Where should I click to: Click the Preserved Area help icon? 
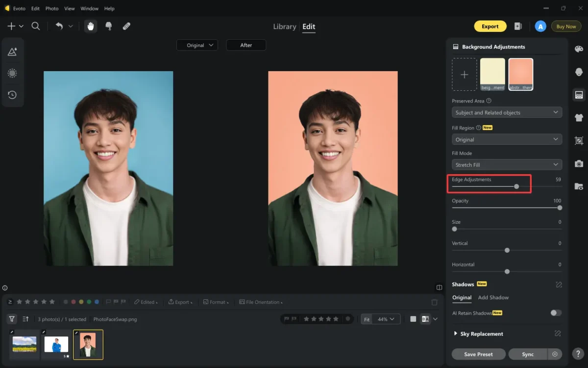click(x=489, y=101)
